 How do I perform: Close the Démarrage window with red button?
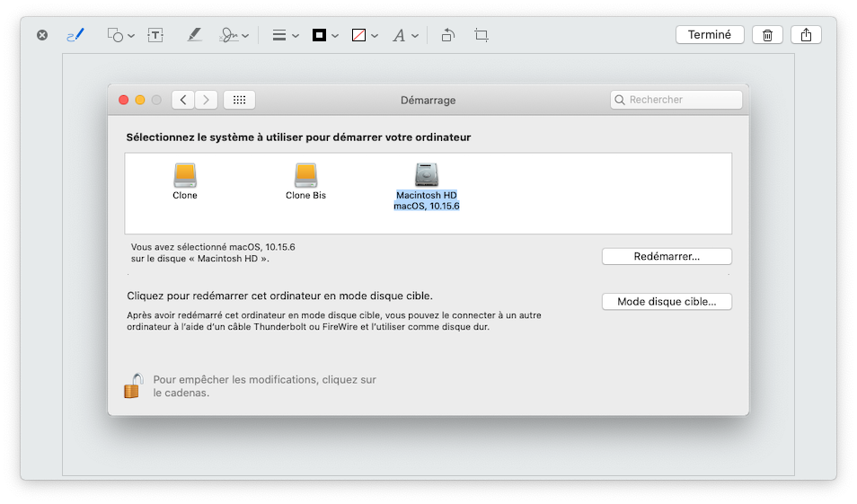[124, 100]
